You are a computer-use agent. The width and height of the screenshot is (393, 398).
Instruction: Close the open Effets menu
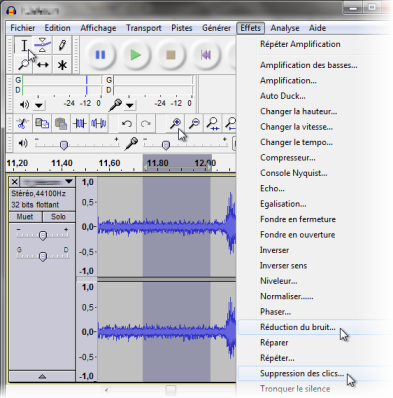pyautogui.click(x=250, y=28)
